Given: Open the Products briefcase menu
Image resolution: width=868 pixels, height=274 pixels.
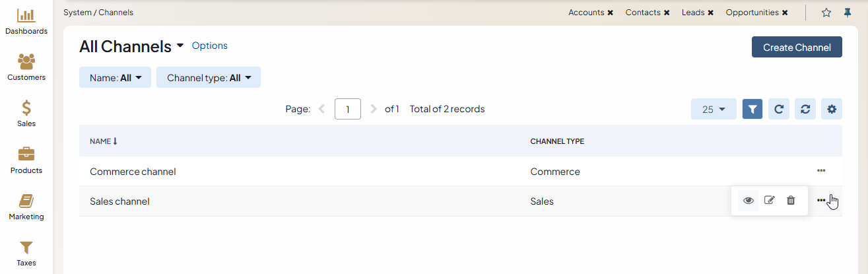Looking at the screenshot, I should [x=26, y=160].
